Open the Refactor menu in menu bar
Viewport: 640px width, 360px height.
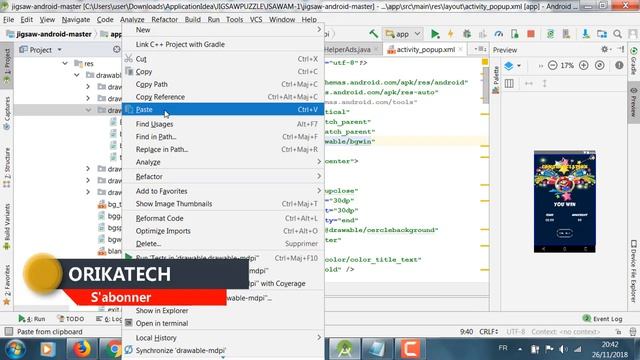(164, 19)
